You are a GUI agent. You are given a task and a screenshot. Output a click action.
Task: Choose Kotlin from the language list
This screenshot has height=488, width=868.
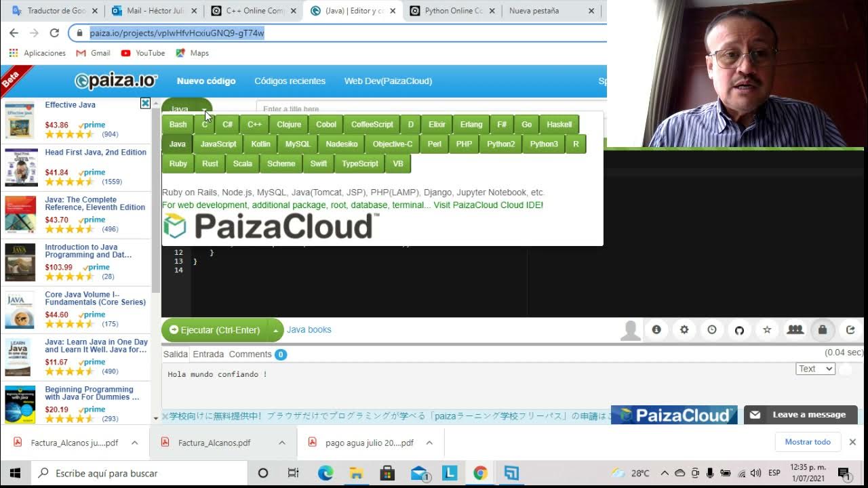(x=260, y=144)
